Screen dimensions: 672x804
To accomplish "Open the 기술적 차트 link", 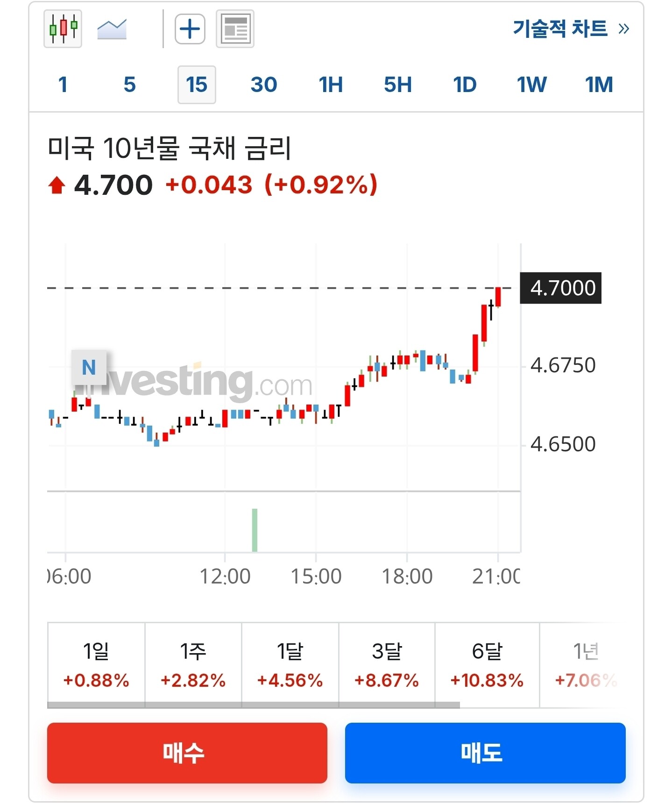I will coord(560,28).
